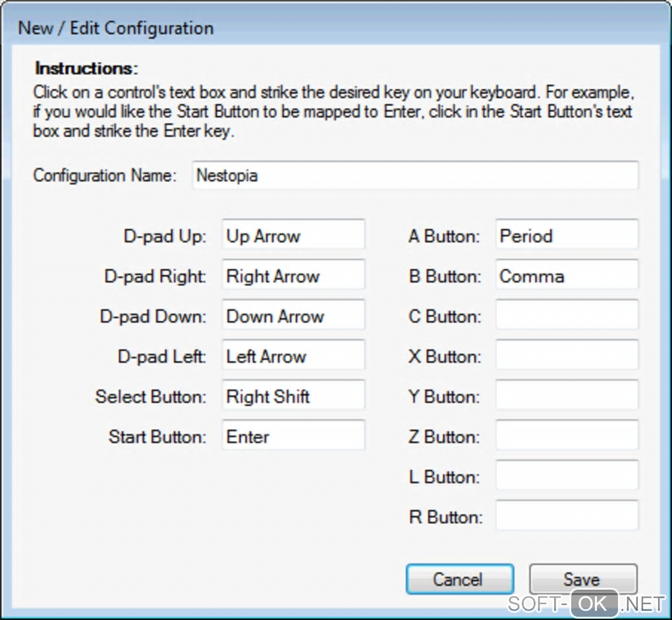This screenshot has width=672, height=620.
Task: Select the B Button mapping field
Action: coord(567,277)
